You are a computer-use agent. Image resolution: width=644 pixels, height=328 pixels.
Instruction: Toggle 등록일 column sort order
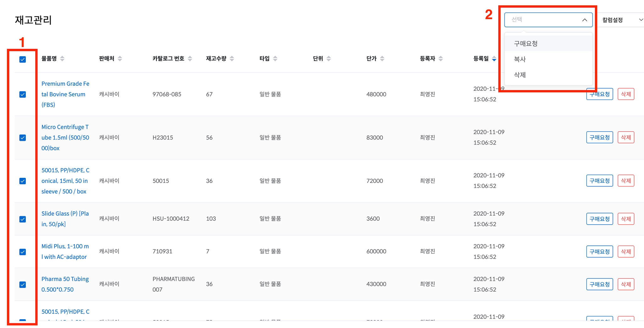tap(494, 58)
